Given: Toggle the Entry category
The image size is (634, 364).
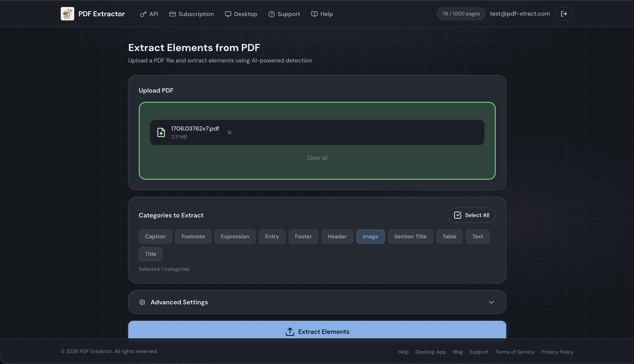Looking at the screenshot, I should point(272,236).
